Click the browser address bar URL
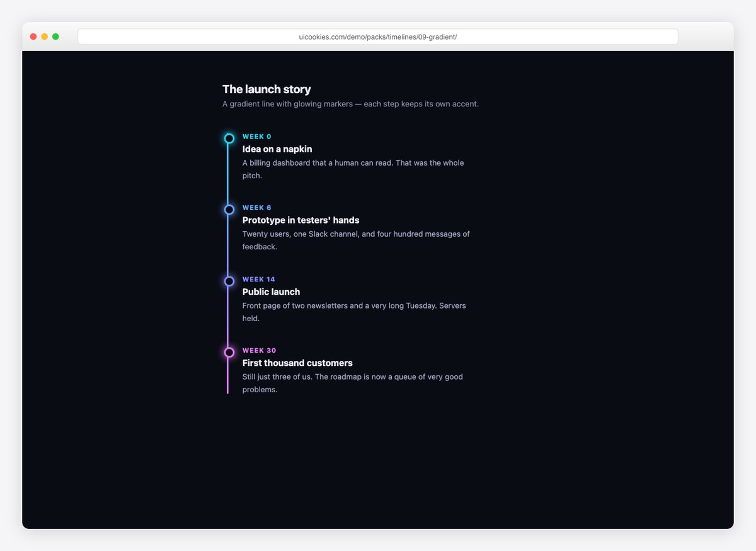Screen dimensions: 756x551 378,37
